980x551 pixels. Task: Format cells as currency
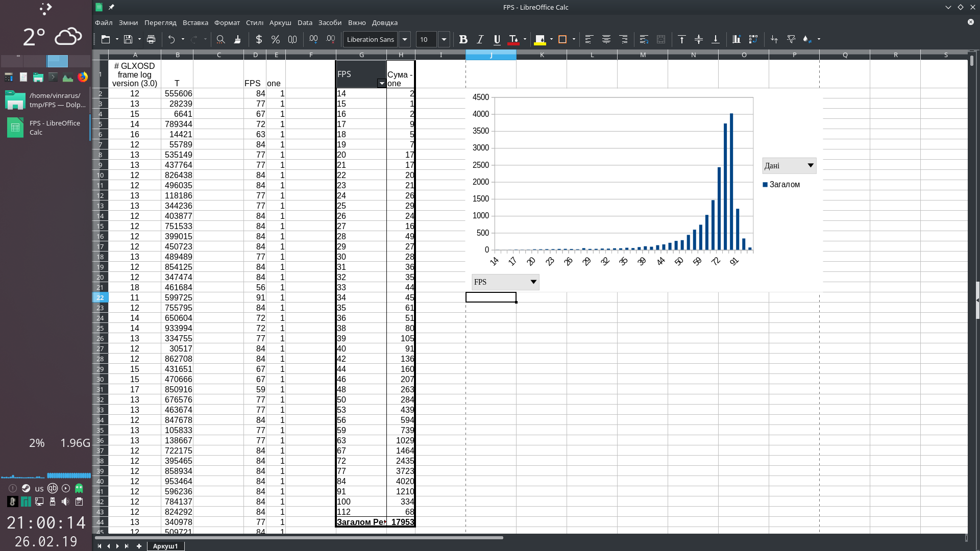(259, 39)
